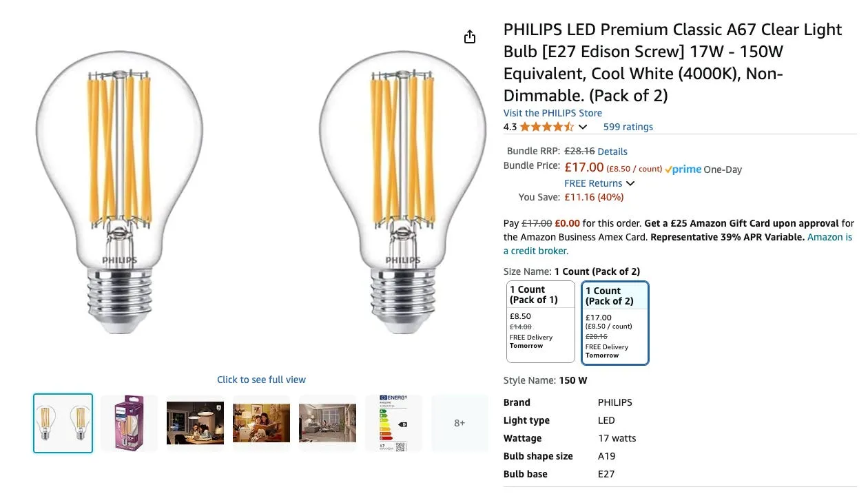Viewport: 868px width, 496px height.
Task: Visit the PHILIPS Store
Action: point(552,113)
